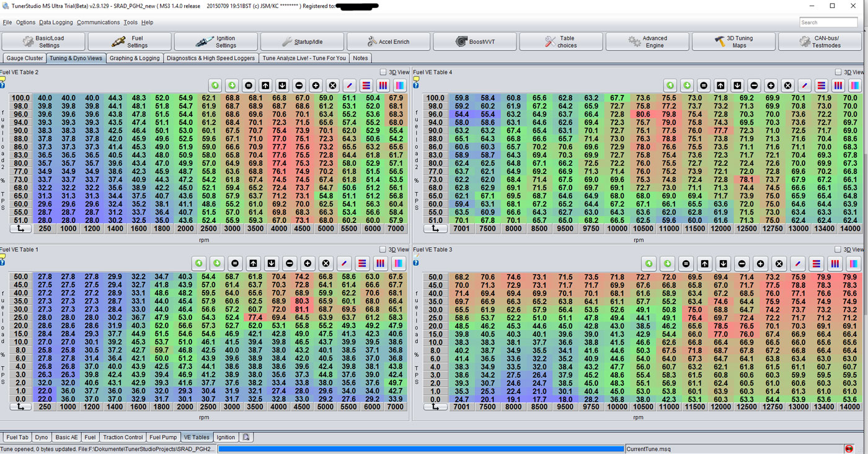Click black down-arrow icon in Fuel VE Table 2

[282, 85]
